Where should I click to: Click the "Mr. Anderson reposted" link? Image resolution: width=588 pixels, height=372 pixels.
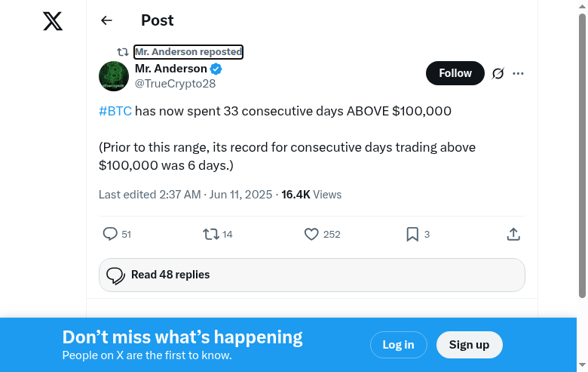tap(188, 52)
